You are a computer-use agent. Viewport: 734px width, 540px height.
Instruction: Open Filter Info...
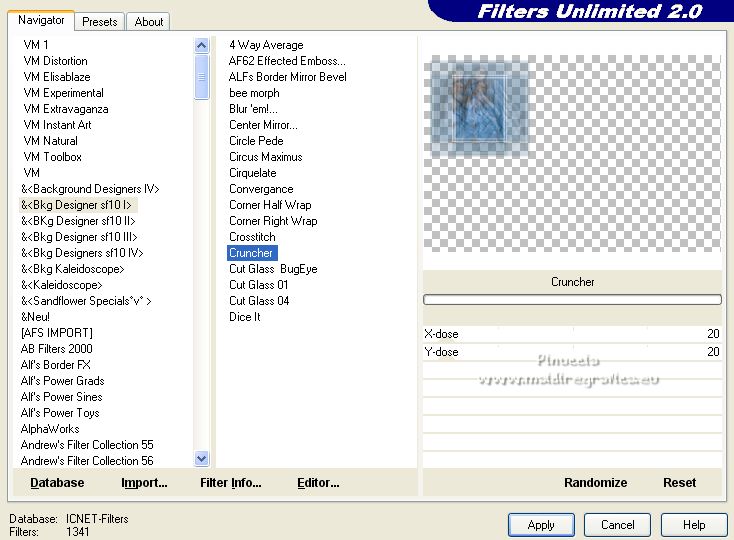[x=231, y=482]
